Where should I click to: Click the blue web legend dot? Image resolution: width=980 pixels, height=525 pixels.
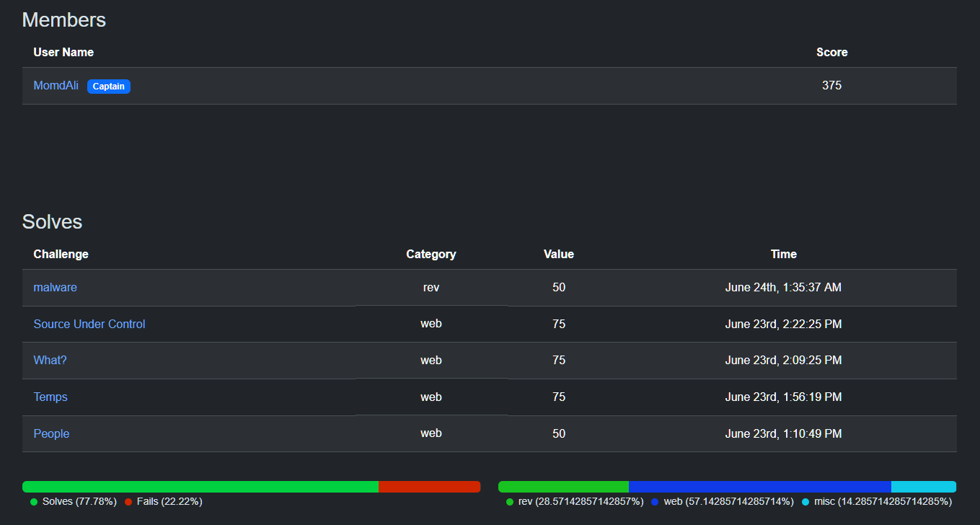coord(655,502)
